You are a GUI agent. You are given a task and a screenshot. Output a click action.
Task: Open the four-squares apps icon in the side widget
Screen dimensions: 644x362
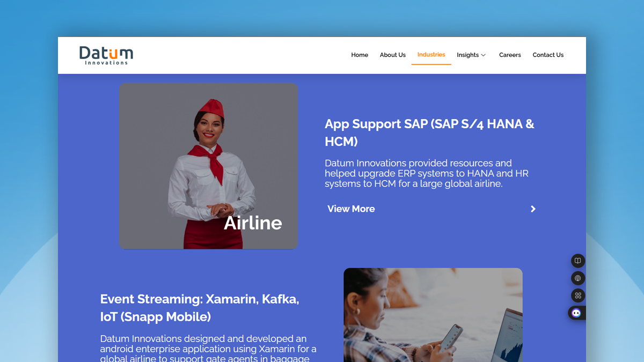tap(578, 295)
